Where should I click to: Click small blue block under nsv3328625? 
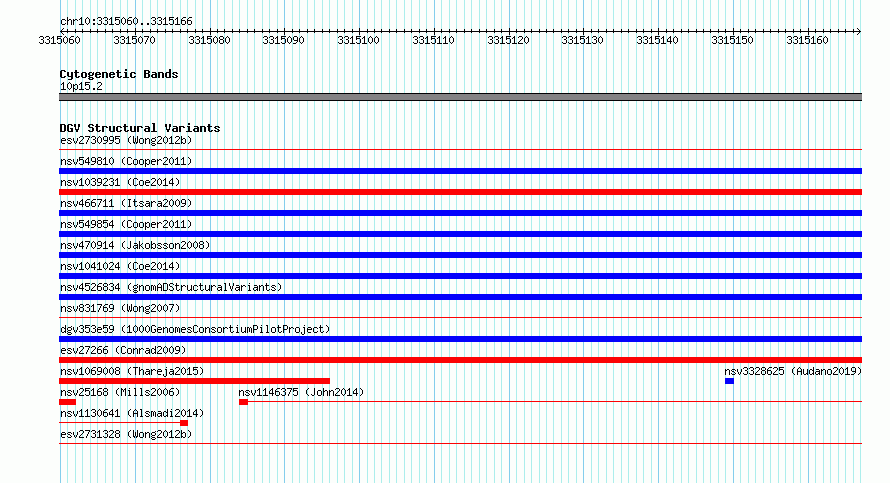pyautogui.click(x=729, y=381)
